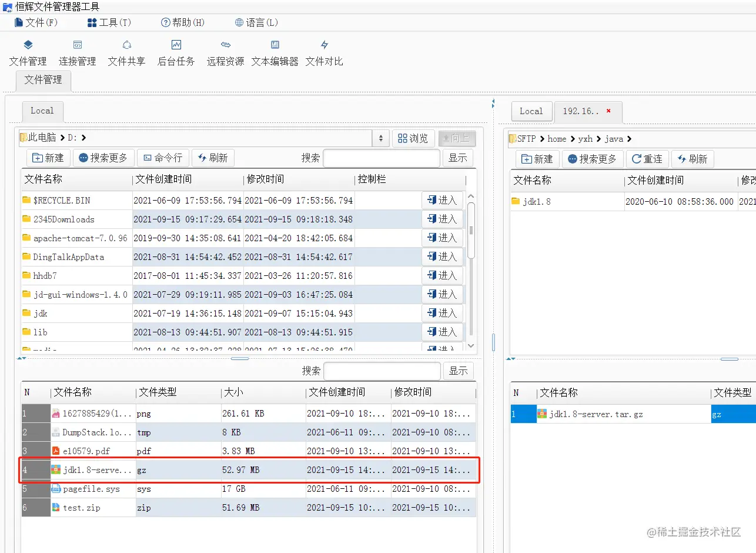Select the 文件管理 tab below the toolbar

(44, 80)
